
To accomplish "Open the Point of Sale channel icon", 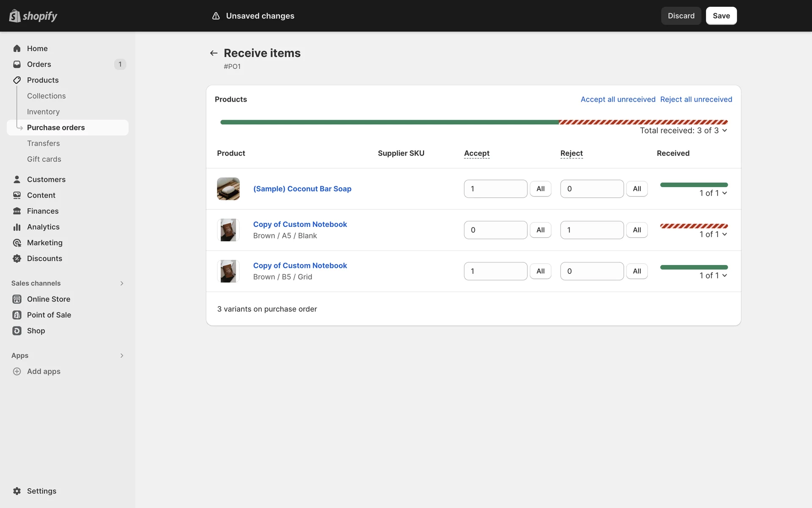I will tap(17, 315).
